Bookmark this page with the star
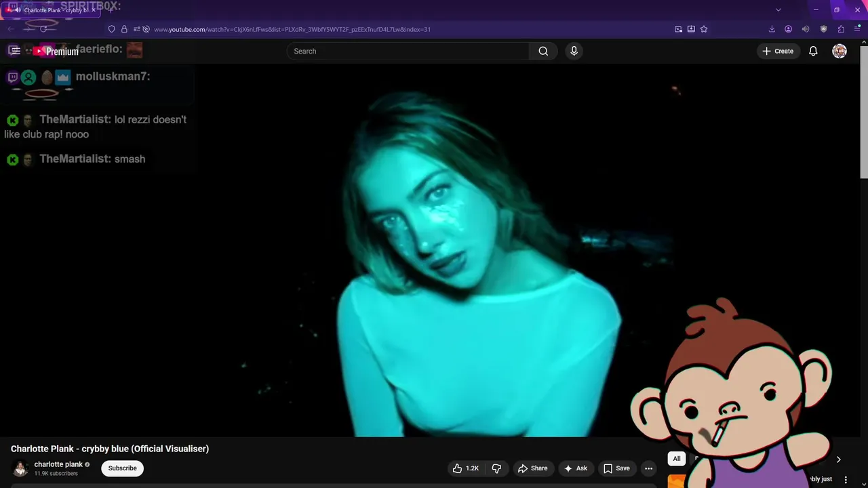868x488 pixels. [x=704, y=29]
